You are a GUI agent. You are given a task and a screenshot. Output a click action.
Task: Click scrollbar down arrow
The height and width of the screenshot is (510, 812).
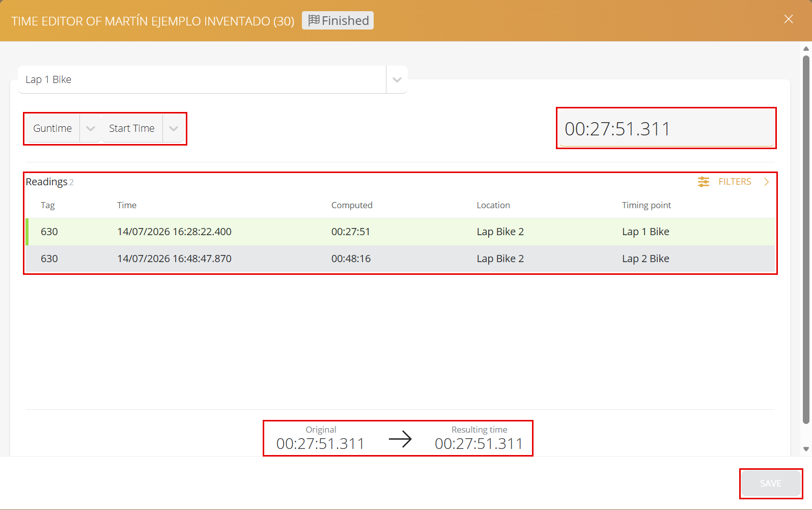[806, 449]
